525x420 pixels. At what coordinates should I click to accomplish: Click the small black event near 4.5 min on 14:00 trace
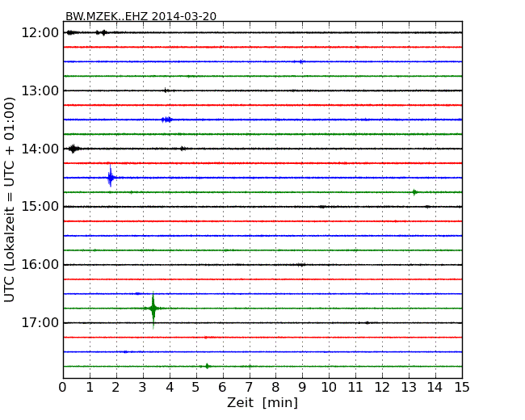click(x=183, y=149)
